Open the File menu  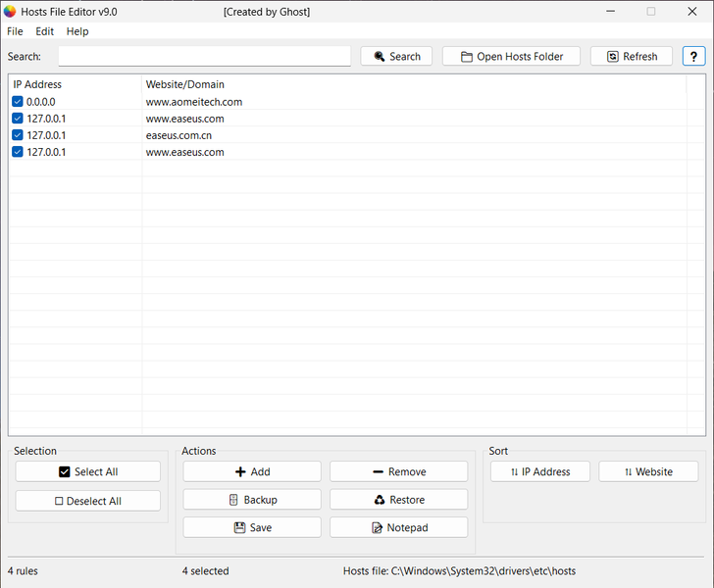15,31
